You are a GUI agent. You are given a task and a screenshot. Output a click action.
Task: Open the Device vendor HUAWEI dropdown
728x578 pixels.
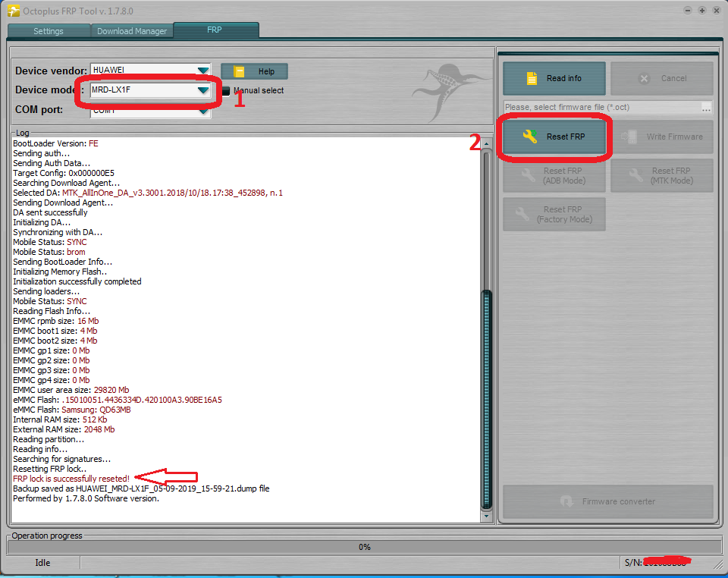pyautogui.click(x=203, y=70)
